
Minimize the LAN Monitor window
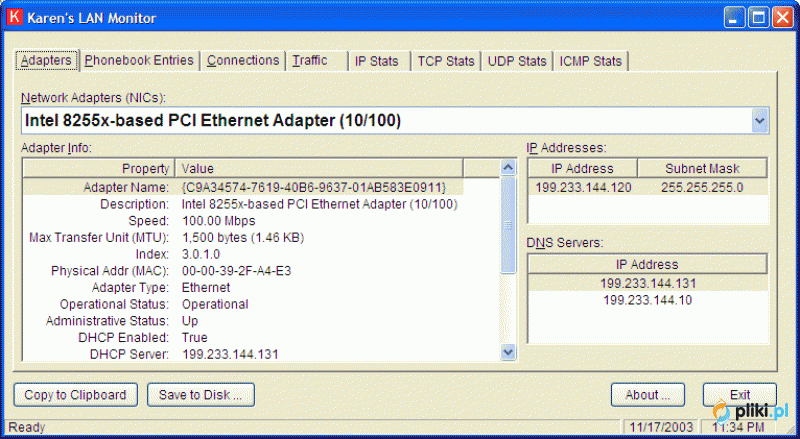[734, 18]
